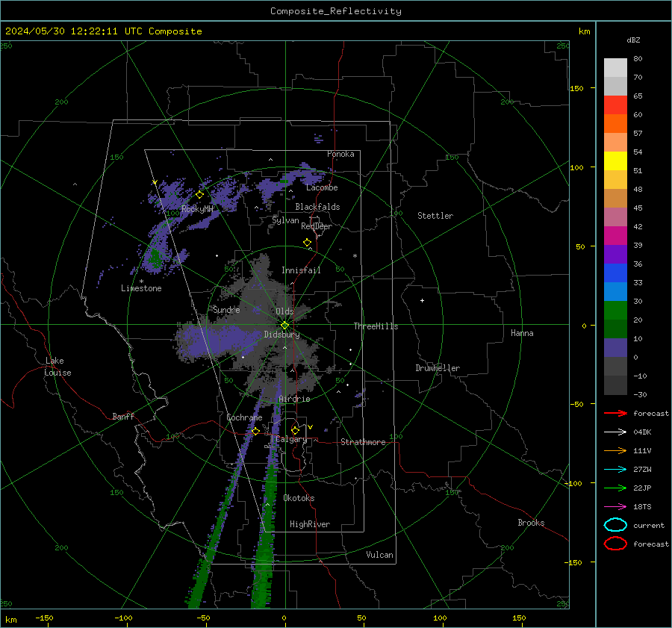The height and width of the screenshot is (628, 672).
Task: Click the Sylvan label on the map
Action: (x=285, y=220)
